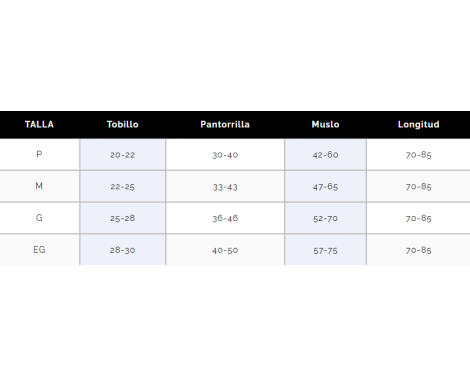
Task: Click the 42-60 Muslo cell
Action: [325, 155]
